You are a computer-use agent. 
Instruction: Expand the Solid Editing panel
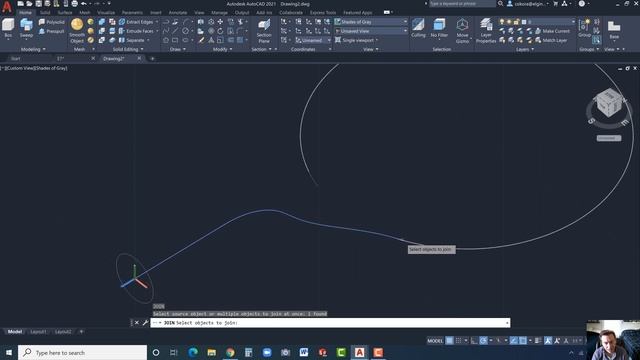(x=128, y=49)
